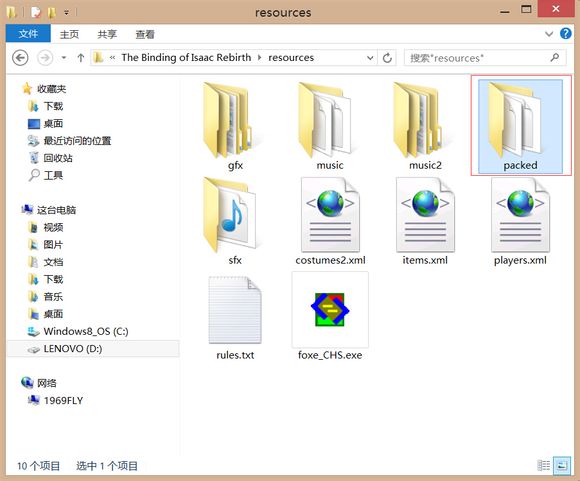Open the window system menu folder icon

click(x=12, y=13)
